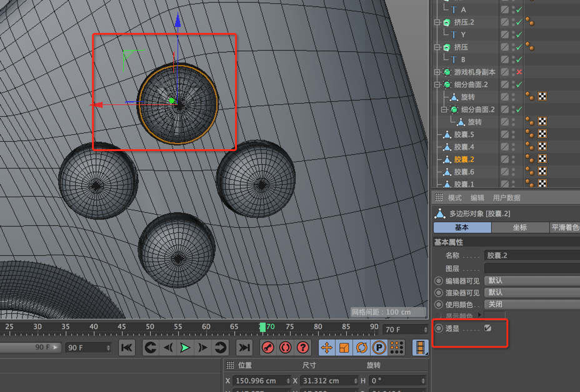Click the text spline icon of A
Image resolution: width=580 pixels, height=392 pixels.
pyautogui.click(x=454, y=10)
